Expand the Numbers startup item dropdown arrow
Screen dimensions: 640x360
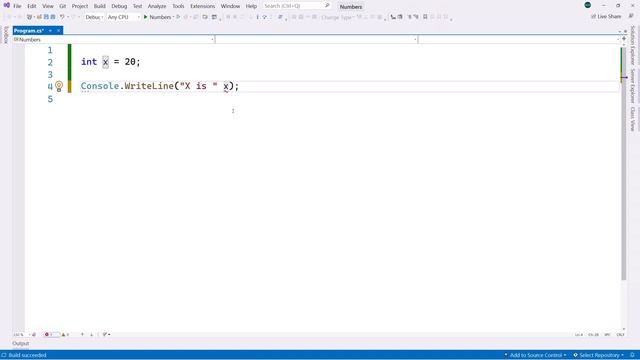tap(173, 17)
